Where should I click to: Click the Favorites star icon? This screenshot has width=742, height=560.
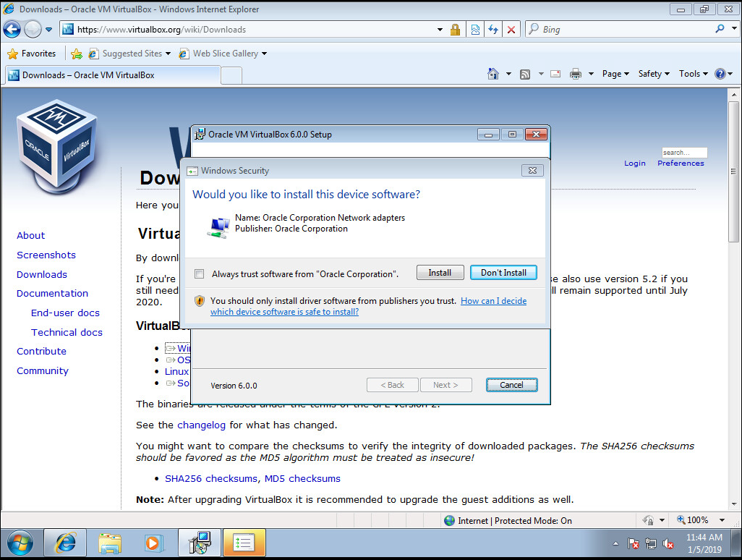12,54
